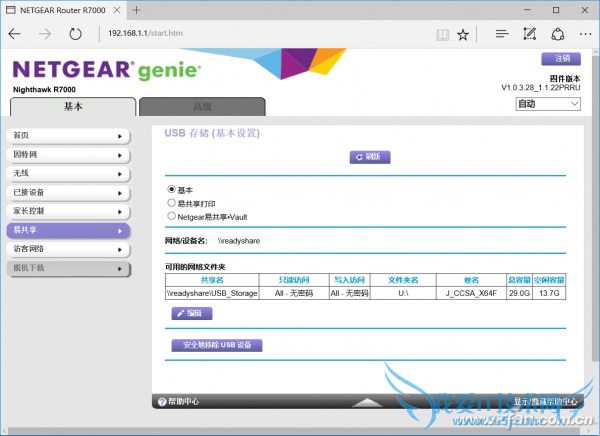600x436 pixels.
Task: Click the 安全地移除 USB 设备 button
Action: coord(217,345)
